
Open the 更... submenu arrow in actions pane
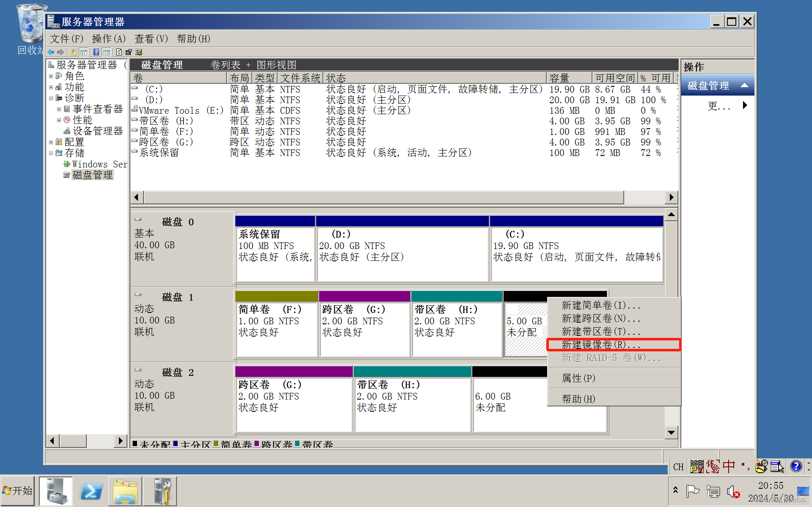[x=745, y=105]
